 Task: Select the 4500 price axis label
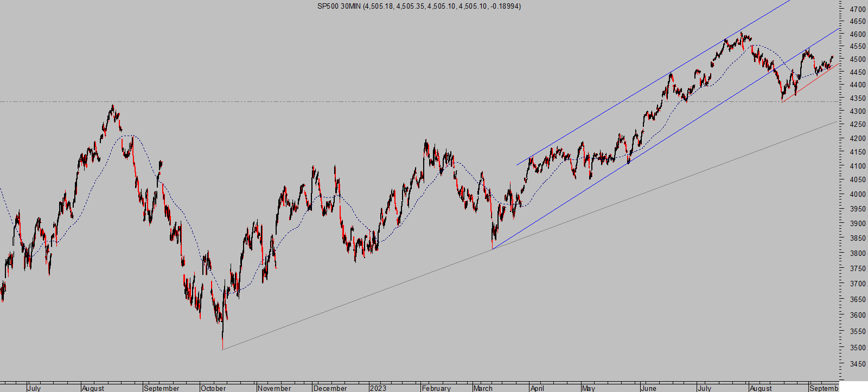click(x=858, y=59)
